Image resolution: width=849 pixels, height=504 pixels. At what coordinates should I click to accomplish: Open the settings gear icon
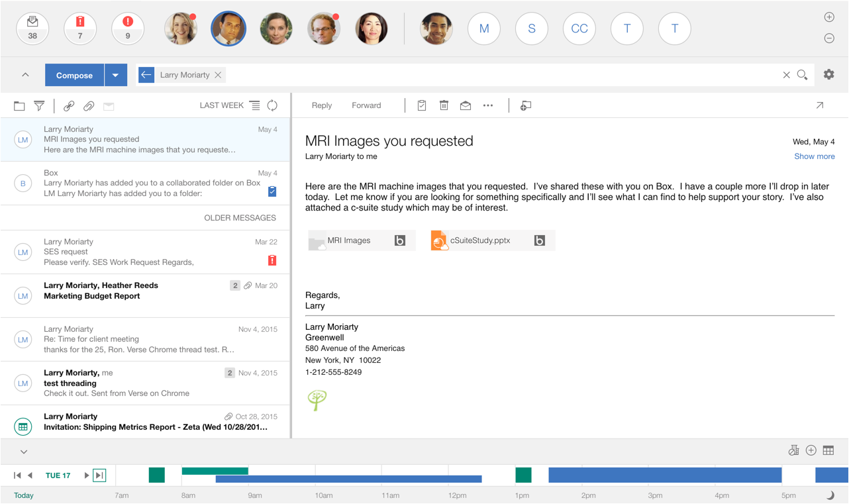(828, 75)
